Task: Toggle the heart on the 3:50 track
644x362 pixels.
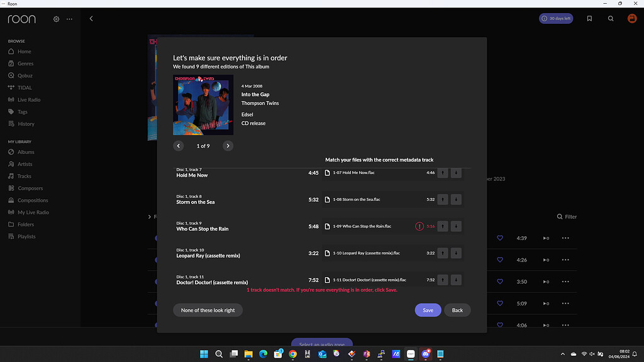Action: point(500,282)
